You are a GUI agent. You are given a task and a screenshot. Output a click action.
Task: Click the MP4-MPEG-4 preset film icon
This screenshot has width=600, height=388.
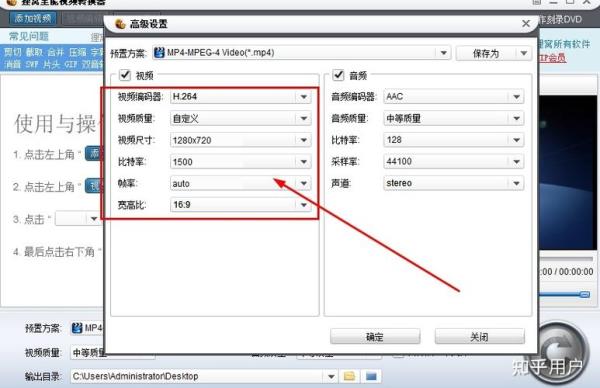pos(159,52)
